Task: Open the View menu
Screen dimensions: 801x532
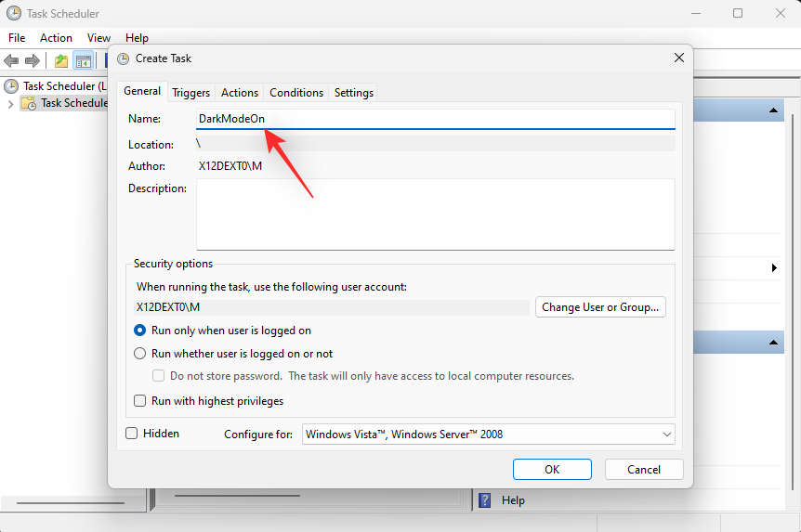Action: coord(98,38)
